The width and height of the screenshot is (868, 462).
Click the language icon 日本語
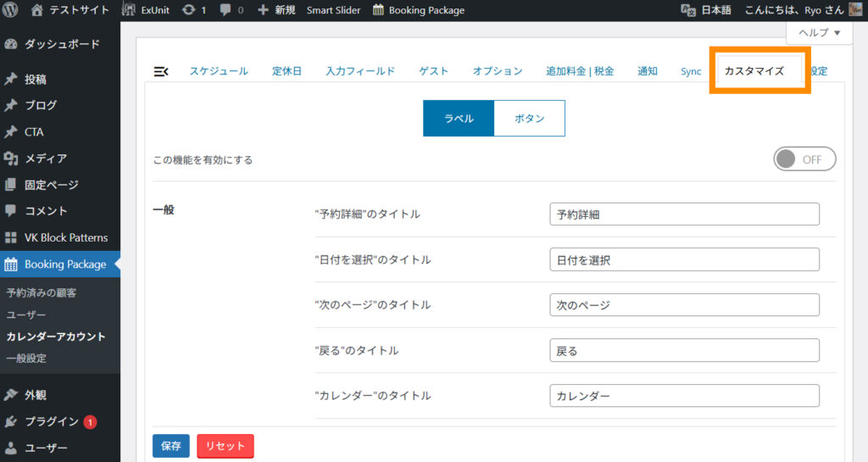coord(689,10)
